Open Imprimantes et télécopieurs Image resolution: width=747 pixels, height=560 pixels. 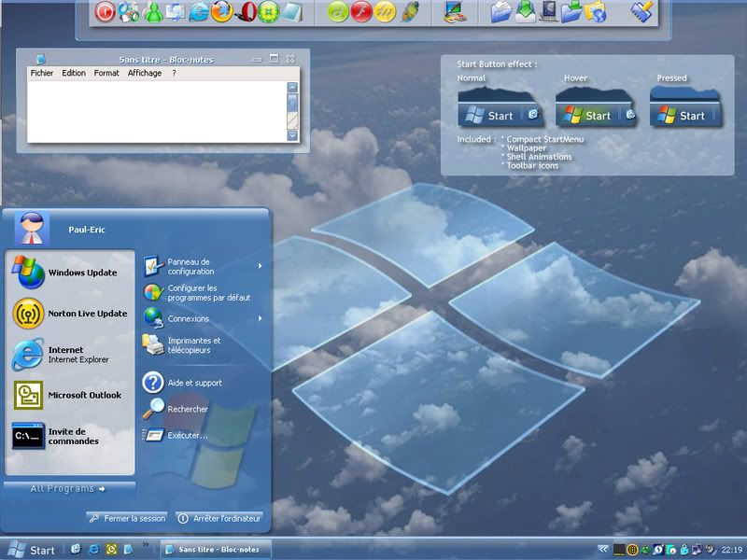184,345
